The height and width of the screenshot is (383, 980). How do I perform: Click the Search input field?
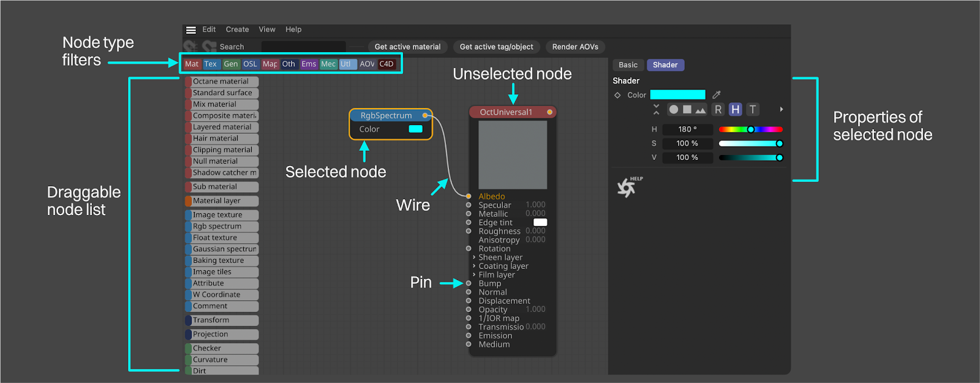coord(303,47)
